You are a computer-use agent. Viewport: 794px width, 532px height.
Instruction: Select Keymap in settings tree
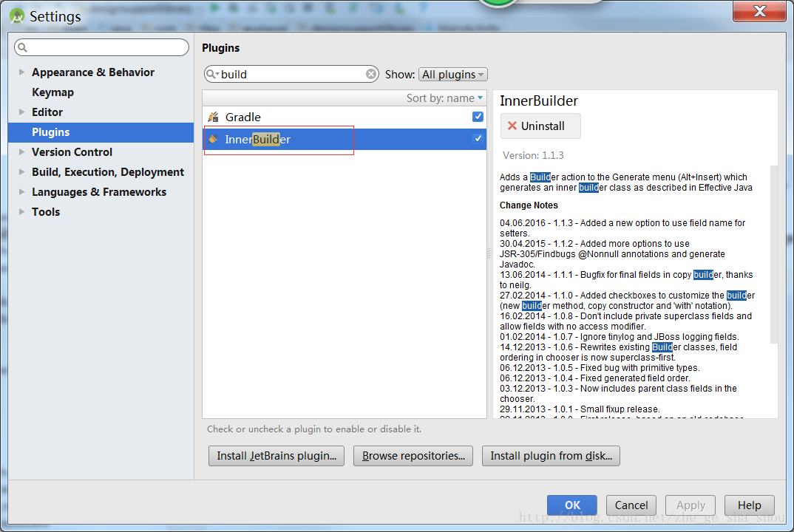pos(52,92)
